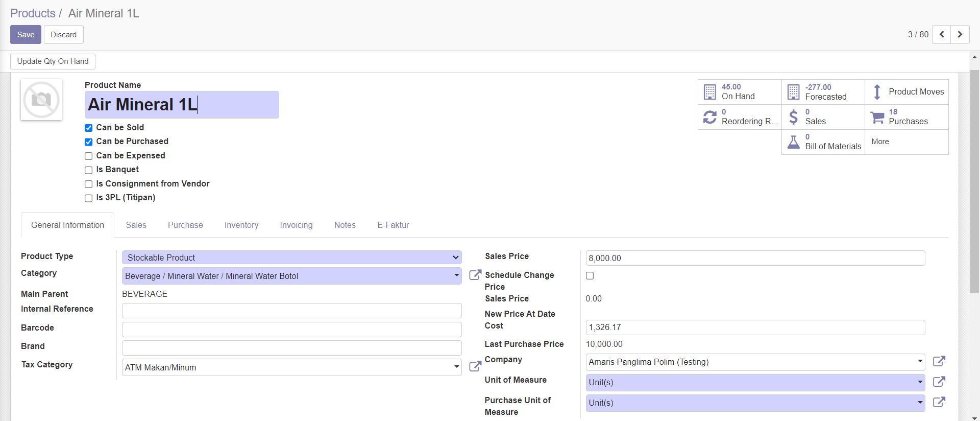
Task: Switch to the Sales tab
Action: [x=136, y=225]
